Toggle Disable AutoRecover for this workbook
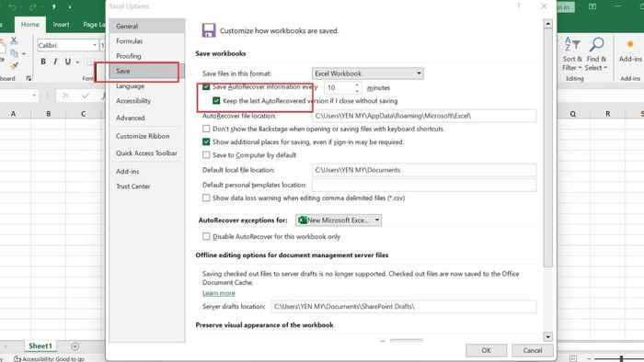This screenshot has width=644, height=362. [x=206, y=236]
